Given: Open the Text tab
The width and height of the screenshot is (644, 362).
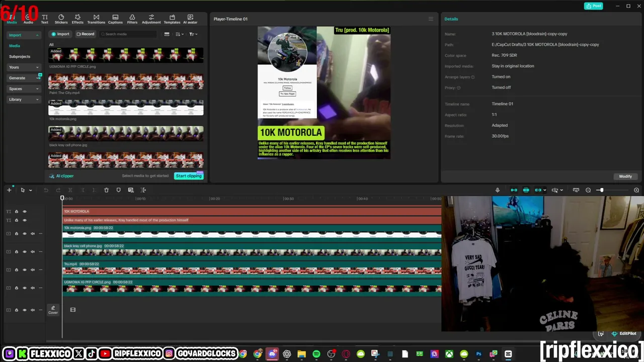Looking at the screenshot, I should click(45, 19).
